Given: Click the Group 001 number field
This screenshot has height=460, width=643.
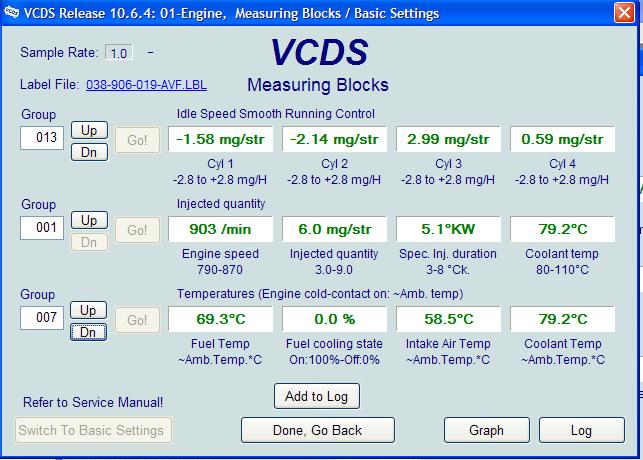Looking at the screenshot, I should coord(42,228).
